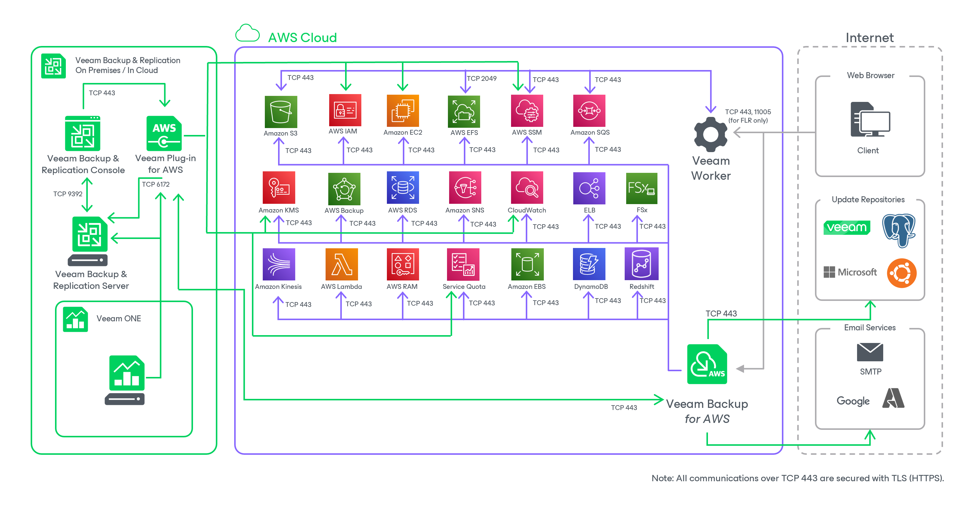Select the PostgreSQL elephant logo
980x514 pixels.
click(x=899, y=230)
